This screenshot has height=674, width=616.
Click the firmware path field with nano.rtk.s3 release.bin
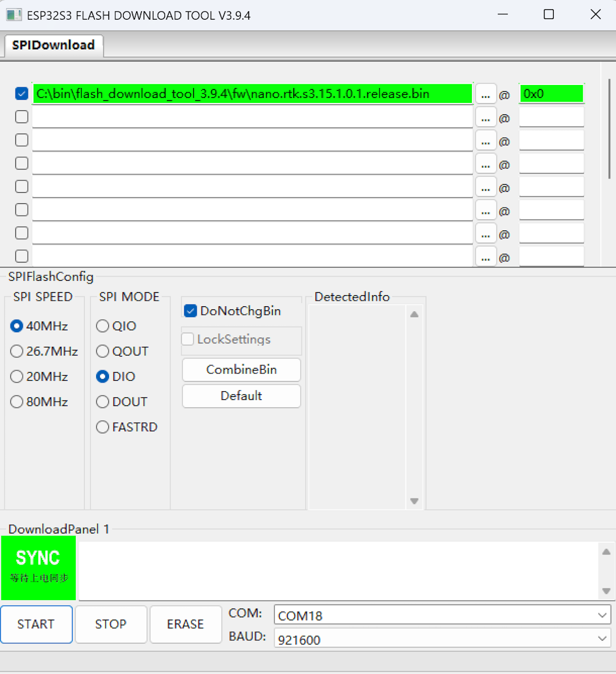pyautogui.click(x=253, y=94)
